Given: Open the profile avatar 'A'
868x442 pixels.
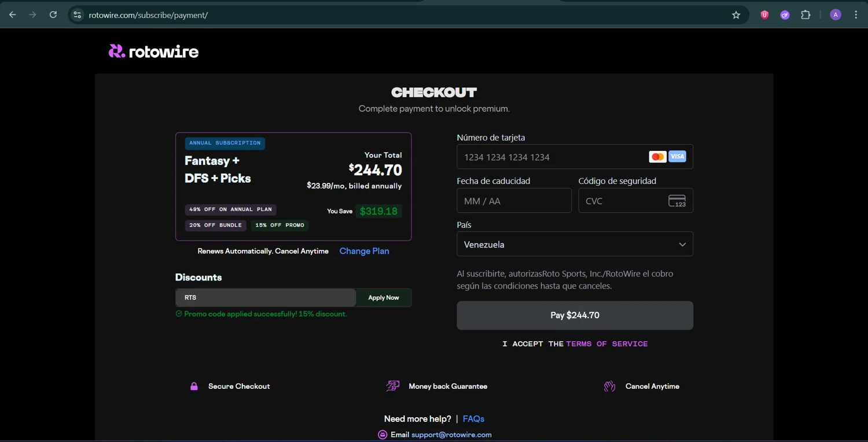Looking at the screenshot, I should 836,15.
